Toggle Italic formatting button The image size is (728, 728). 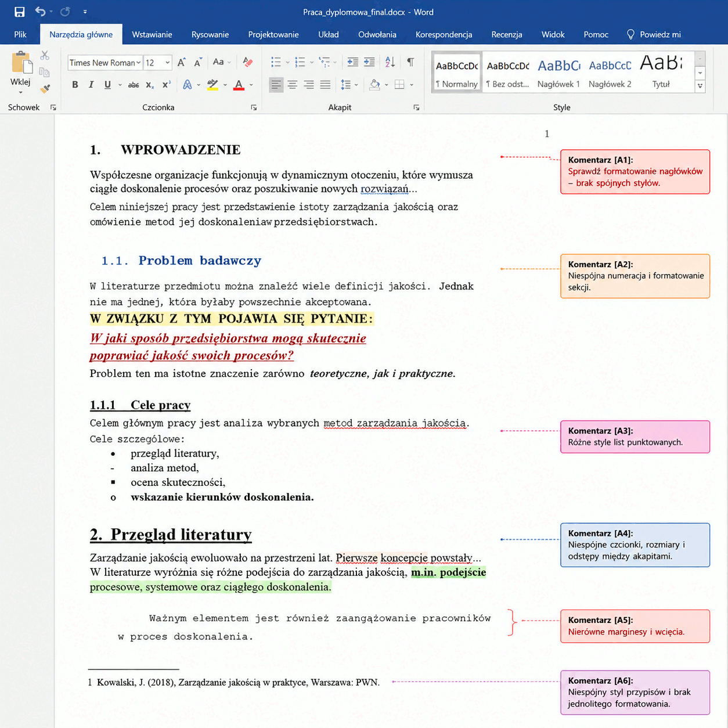click(x=91, y=85)
